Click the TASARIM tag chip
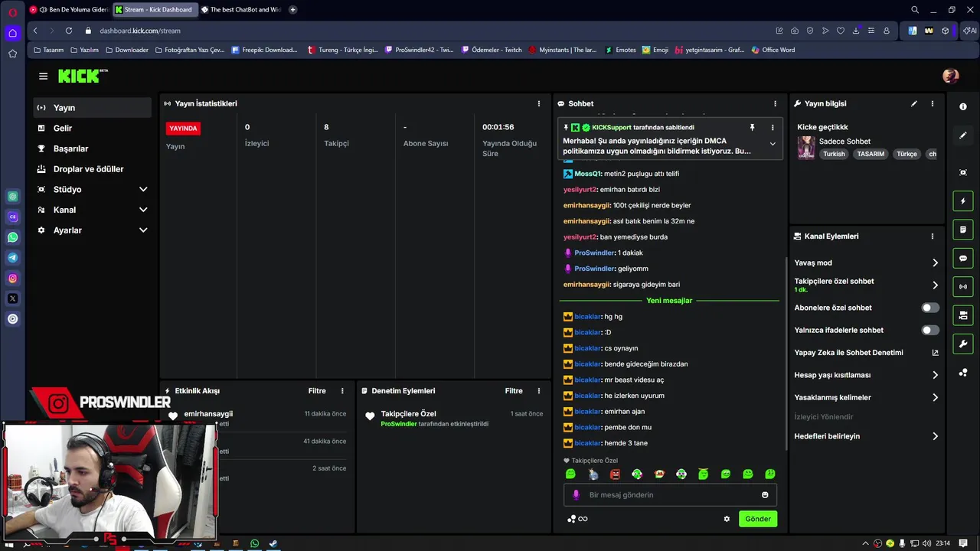 point(871,154)
